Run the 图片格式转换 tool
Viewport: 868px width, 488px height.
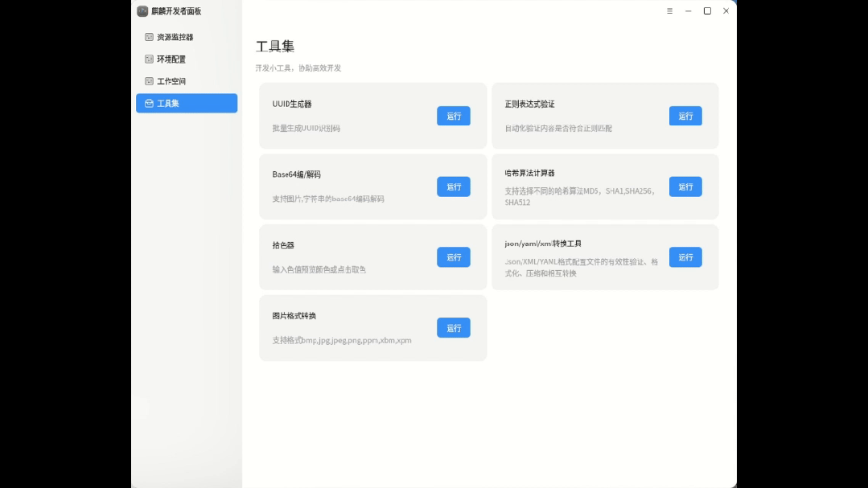[454, 328]
